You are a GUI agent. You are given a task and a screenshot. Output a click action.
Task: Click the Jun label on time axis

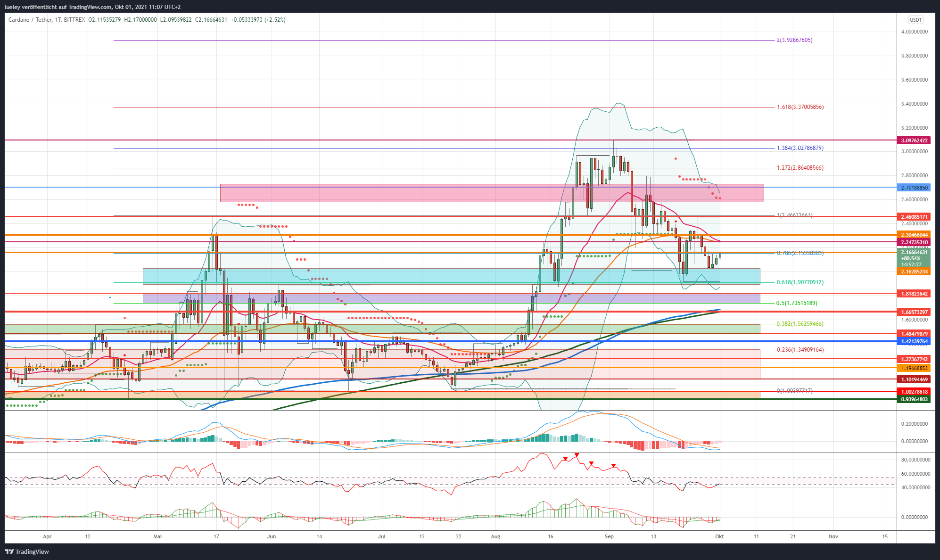tap(271, 536)
